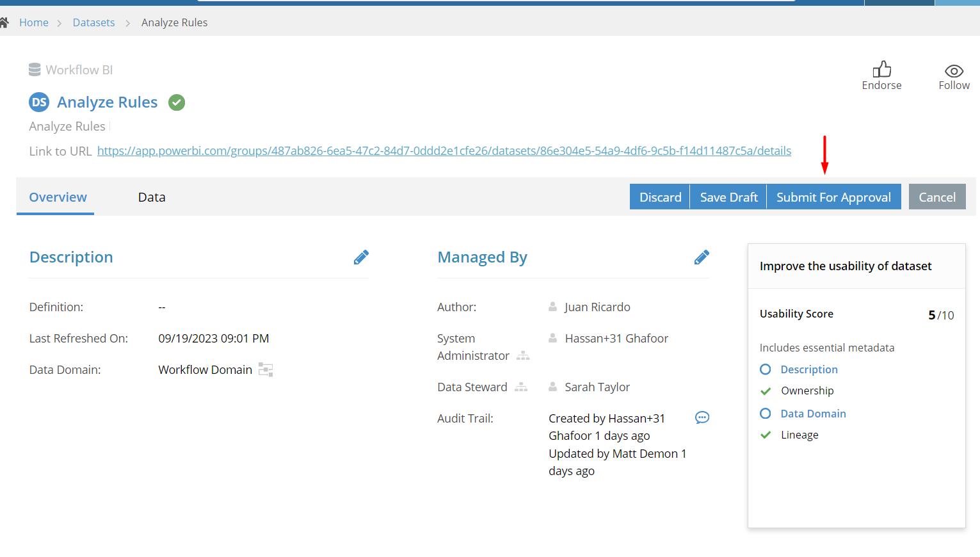
Task: Select the Data Domain circle in usability checklist
Action: point(766,413)
